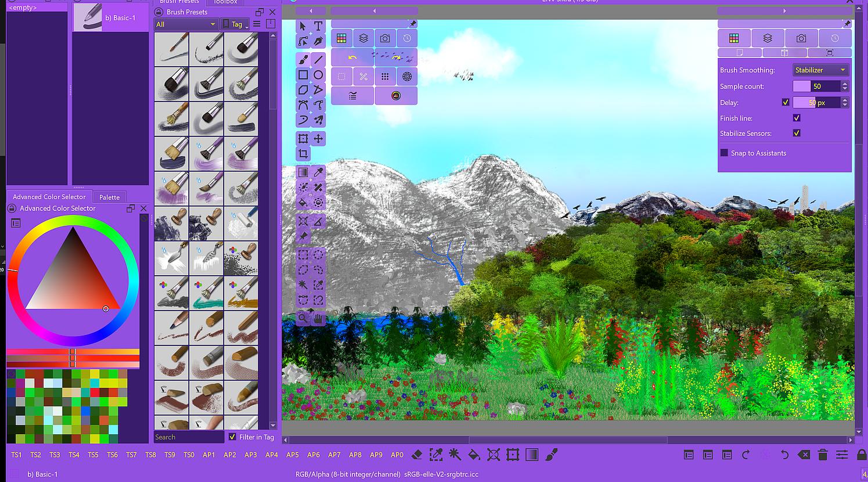The height and width of the screenshot is (482, 868).
Task: Select the Pan hand tool
Action: [318, 318]
